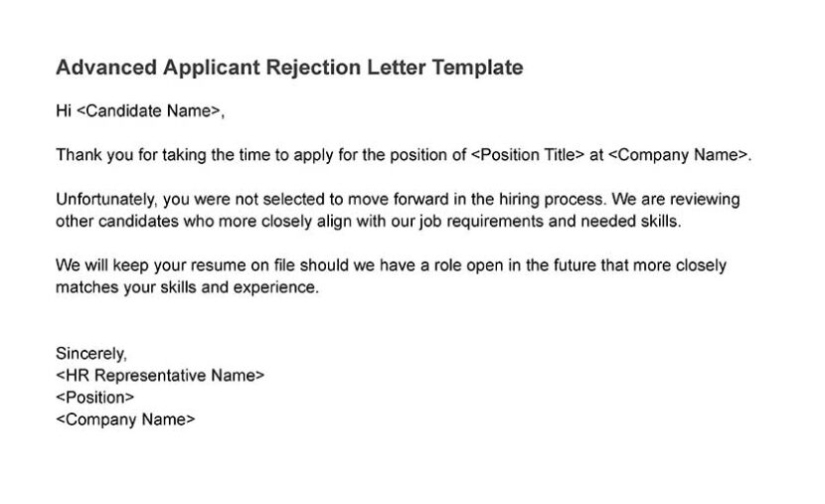The height and width of the screenshot is (504, 825).
Task: Click the Advanced Applicant Rejection Letter Template heading
Action: (x=289, y=68)
